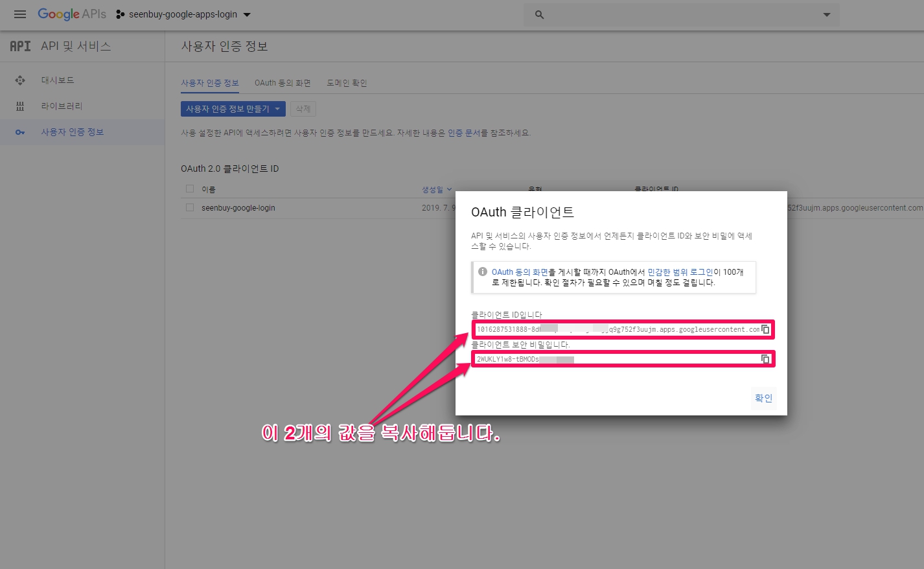924x569 pixels.
Task: Click the library icon in sidebar
Action: click(x=20, y=106)
